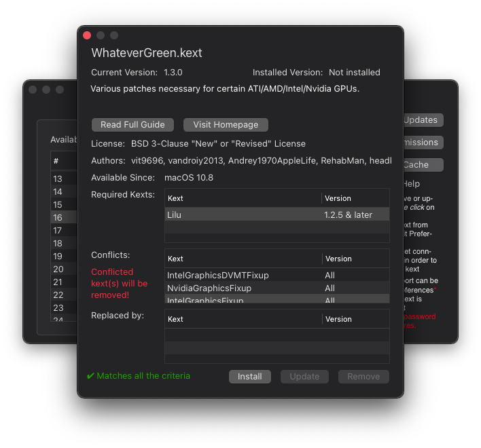Click the disabled Update button
The height and width of the screenshot is (448, 481).
[x=304, y=377]
